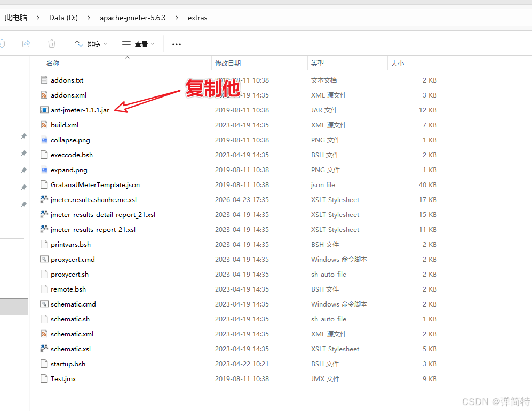Image resolution: width=532 pixels, height=411 pixels.
Task: Click the 12 KB size cell
Action: pyautogui.click(x=428, y=110)
